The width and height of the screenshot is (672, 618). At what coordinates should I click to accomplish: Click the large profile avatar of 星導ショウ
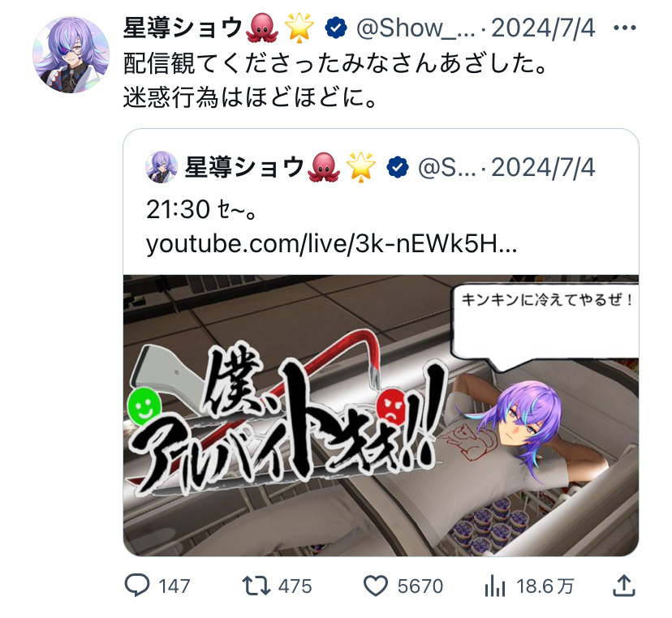[71, 55]
